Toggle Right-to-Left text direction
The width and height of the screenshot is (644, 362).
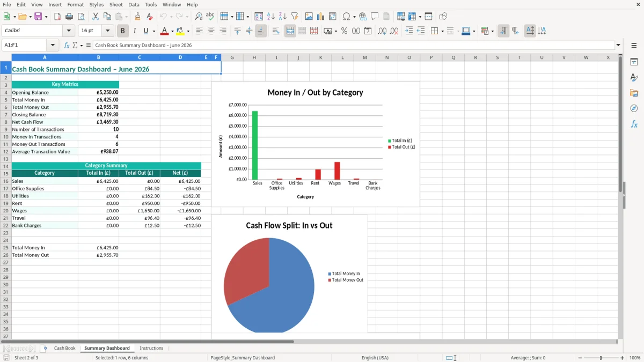(x=515, y=31)
